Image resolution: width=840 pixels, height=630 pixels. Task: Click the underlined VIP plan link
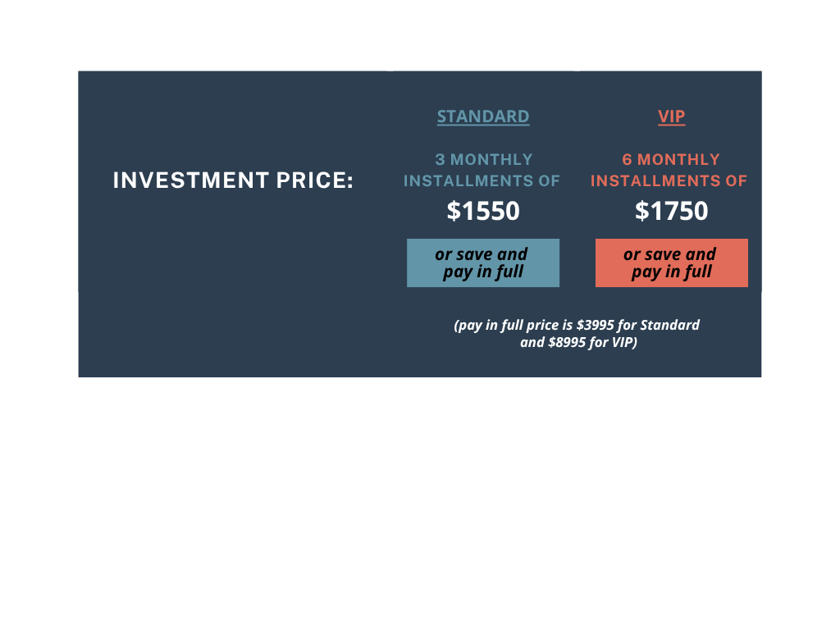point(671,116)
